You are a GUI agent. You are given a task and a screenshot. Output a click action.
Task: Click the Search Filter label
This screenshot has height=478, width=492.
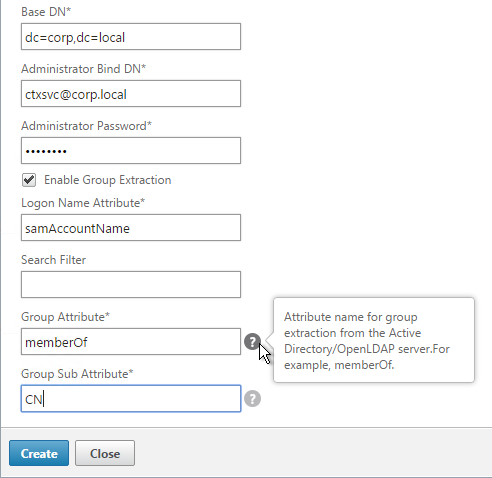53,260
